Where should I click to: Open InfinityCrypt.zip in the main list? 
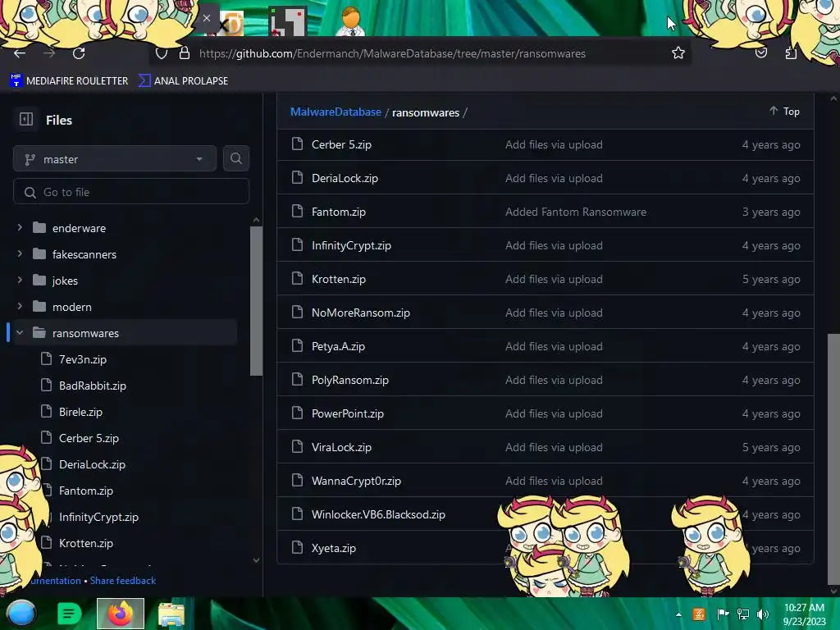(351, 245)
